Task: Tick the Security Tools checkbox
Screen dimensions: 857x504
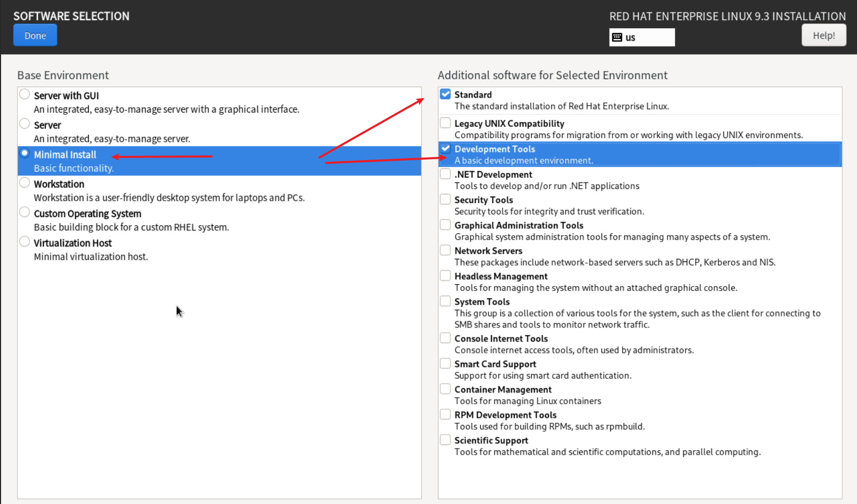Action: (445, 199)
